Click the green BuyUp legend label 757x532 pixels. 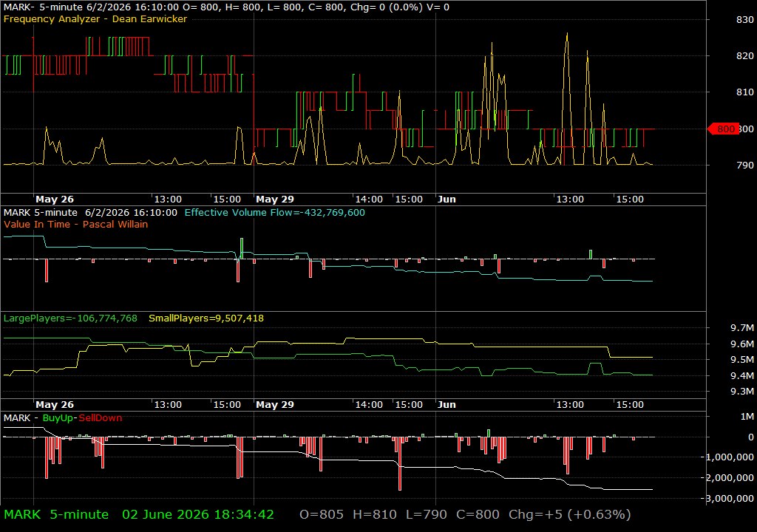pyautogui.click(x=58, y=418)
